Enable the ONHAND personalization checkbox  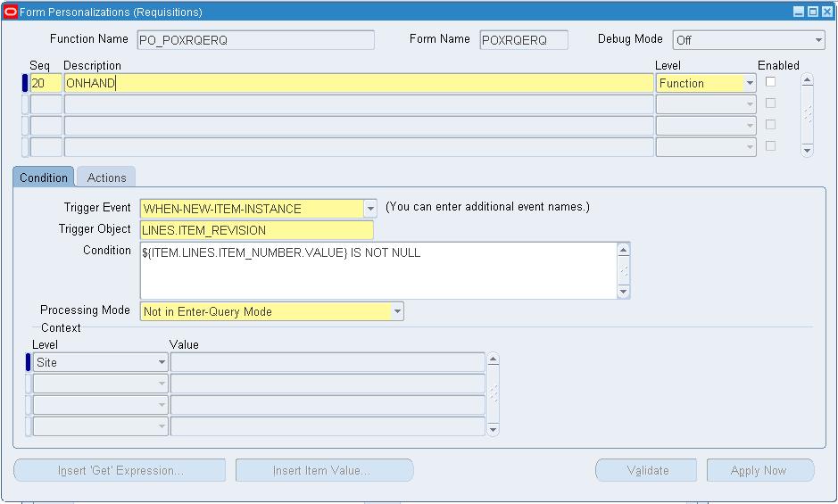pyautogui.click(x=770, y=82)
